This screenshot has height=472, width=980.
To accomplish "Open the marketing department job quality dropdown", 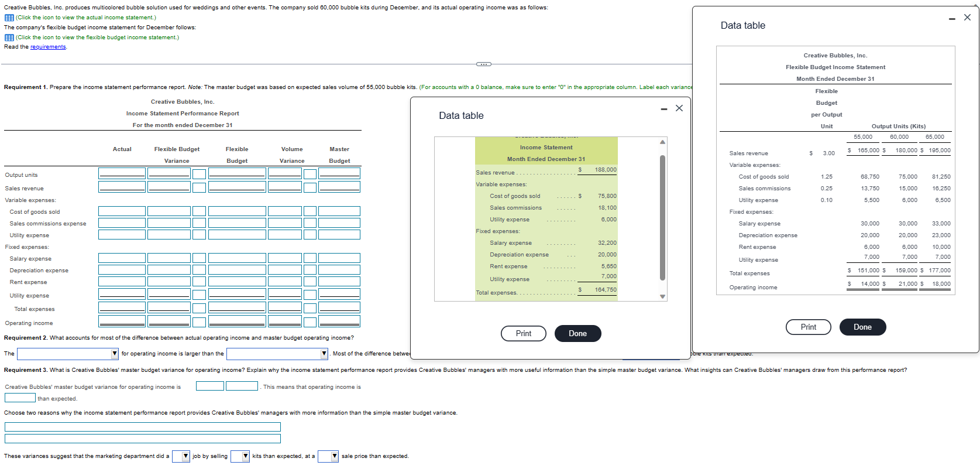I will 181,456.
